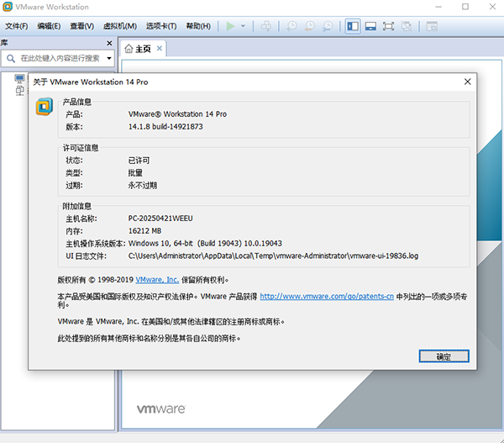Screen dimensions: 504x443
Task: Expand the power options dropdown arrow
Action: 243,26
